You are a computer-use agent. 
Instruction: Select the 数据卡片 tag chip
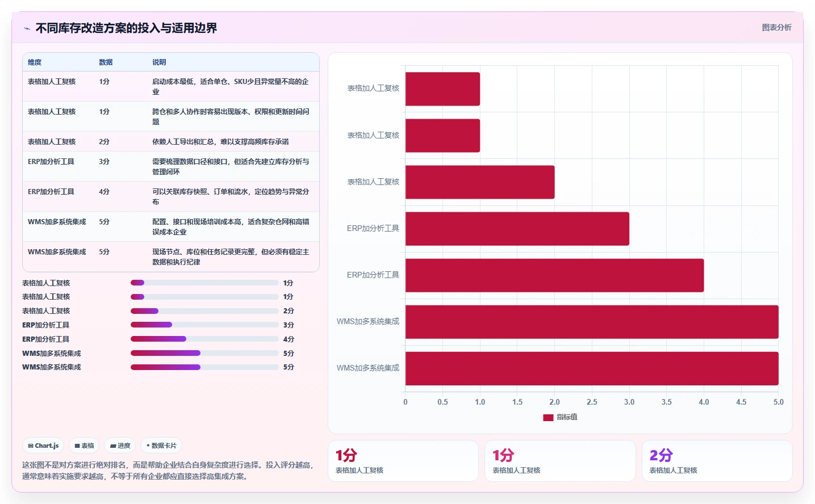click(x=161, y=446)
